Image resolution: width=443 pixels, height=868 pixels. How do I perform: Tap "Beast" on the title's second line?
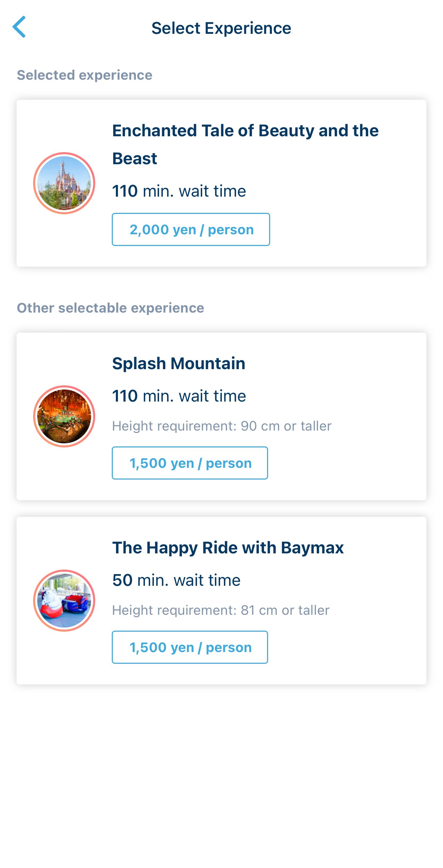tap(135, 159)
